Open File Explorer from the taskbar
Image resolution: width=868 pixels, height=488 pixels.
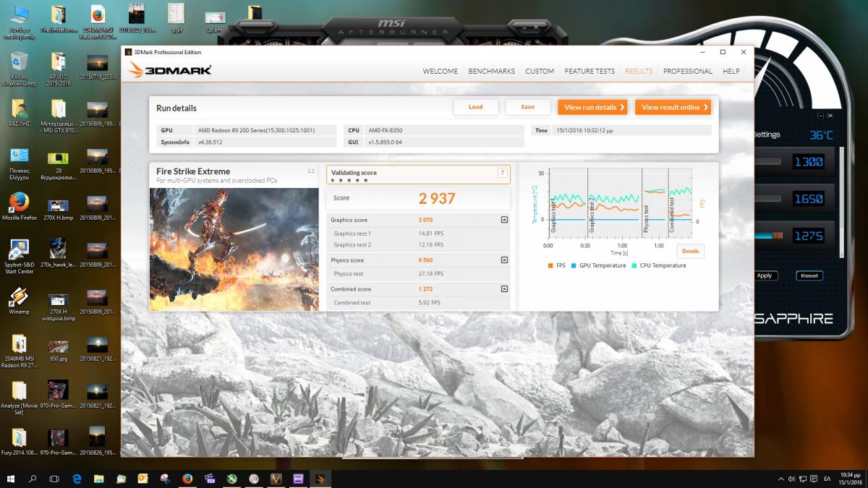pos(99,479)
